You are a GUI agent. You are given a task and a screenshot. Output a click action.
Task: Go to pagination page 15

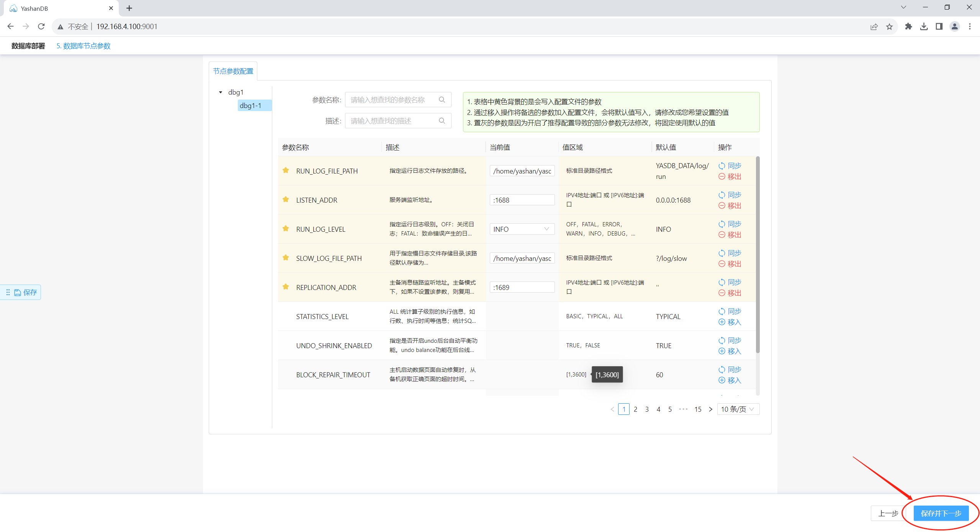point(698,409)
